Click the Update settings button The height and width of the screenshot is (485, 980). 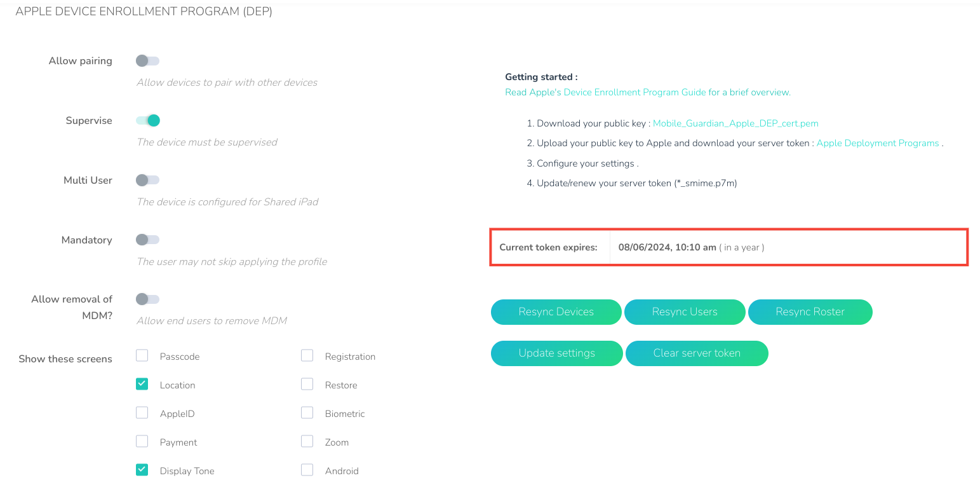[557, 353]
